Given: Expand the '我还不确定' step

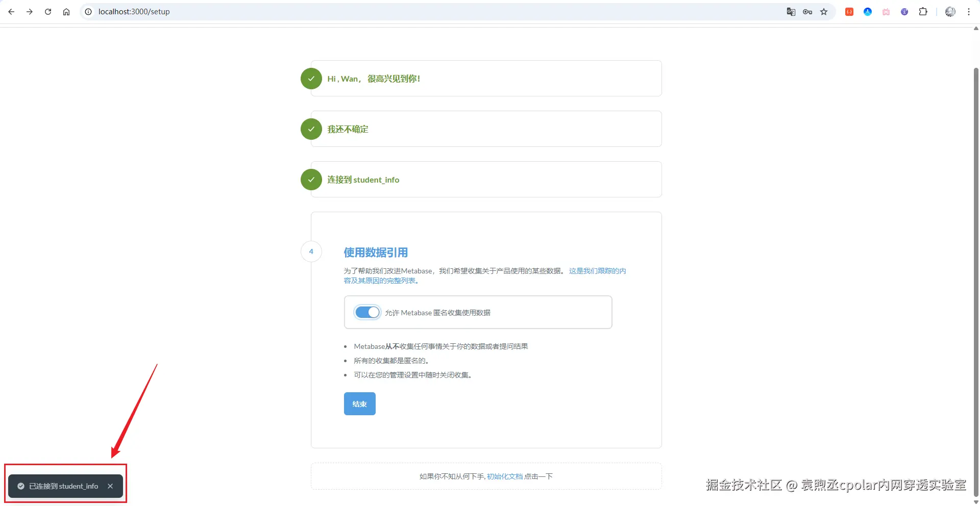Looking at the screenshot, I should 486,129.
